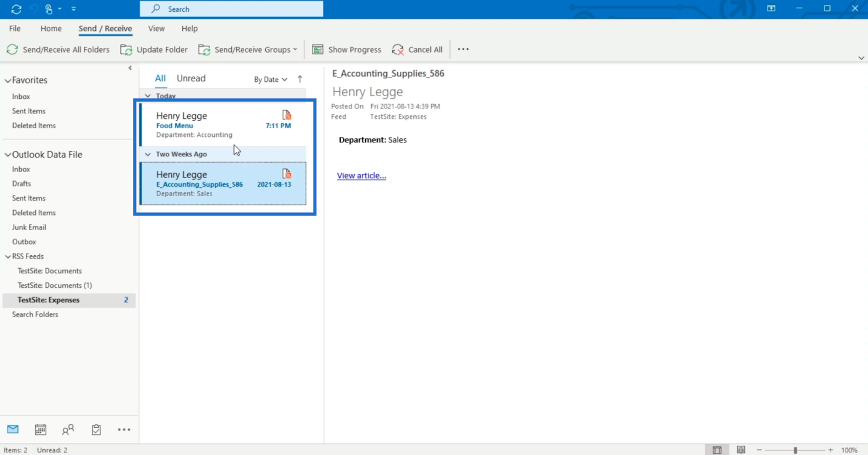Open Inbox under Outlook Data File

click(21, 169)
